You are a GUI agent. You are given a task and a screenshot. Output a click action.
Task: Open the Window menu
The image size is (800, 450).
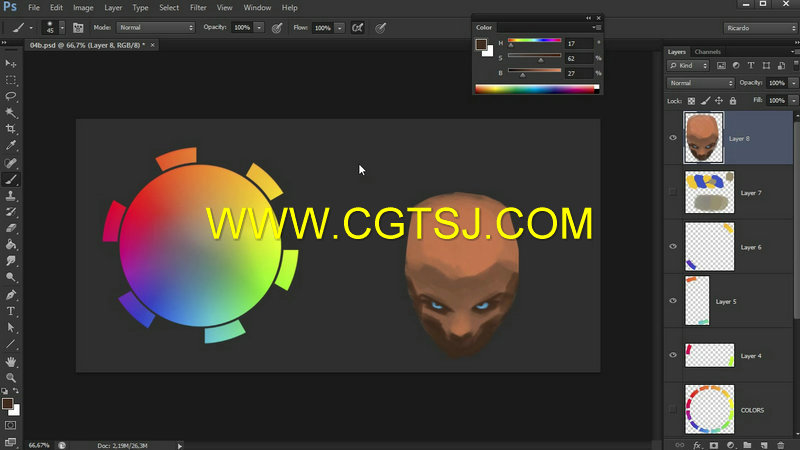click(x=257, y=8)
